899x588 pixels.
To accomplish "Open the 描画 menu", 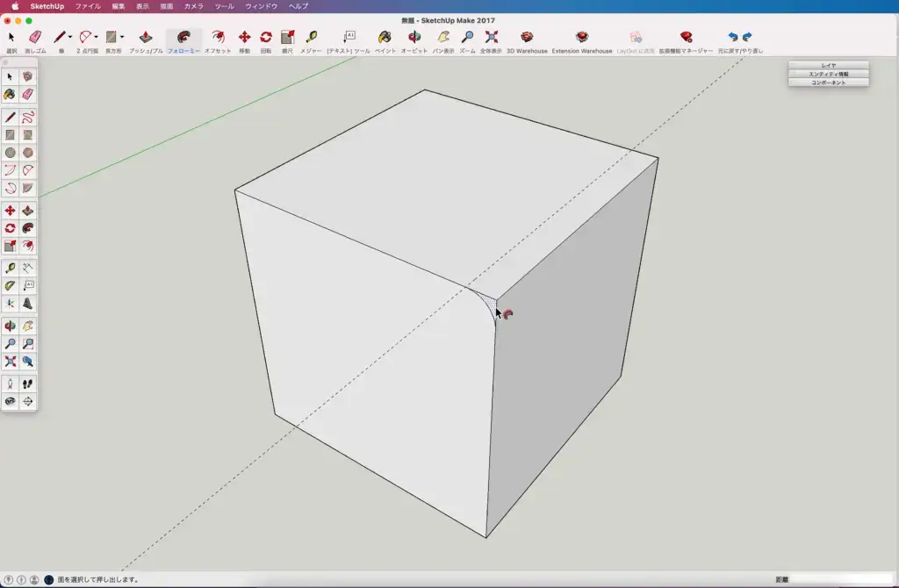I will 167,6.
